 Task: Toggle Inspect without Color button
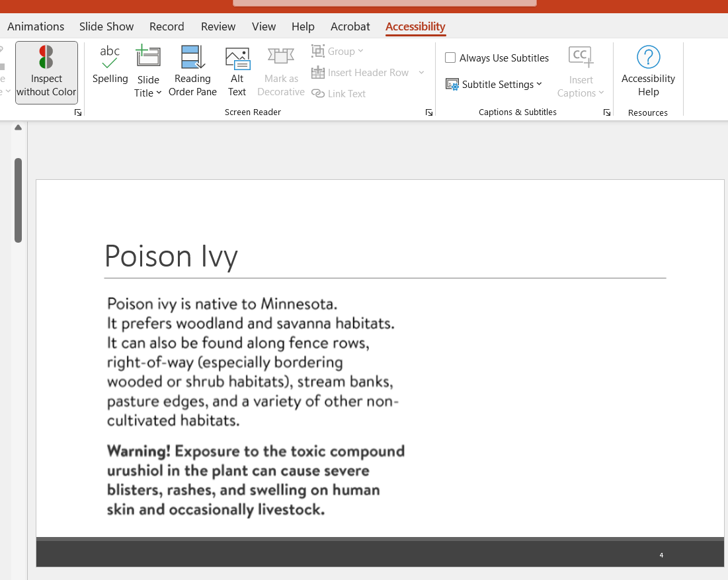click(x=46, y=73)
